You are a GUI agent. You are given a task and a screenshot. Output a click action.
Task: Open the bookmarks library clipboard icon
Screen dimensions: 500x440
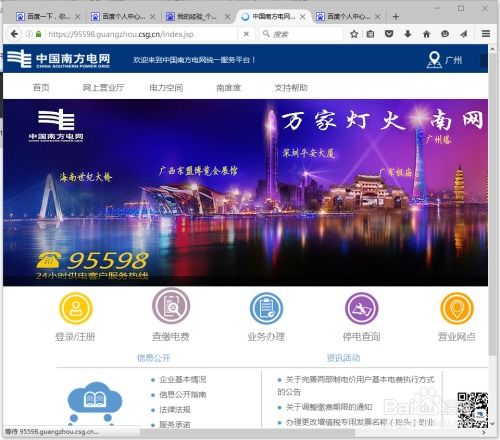[370, 34]
